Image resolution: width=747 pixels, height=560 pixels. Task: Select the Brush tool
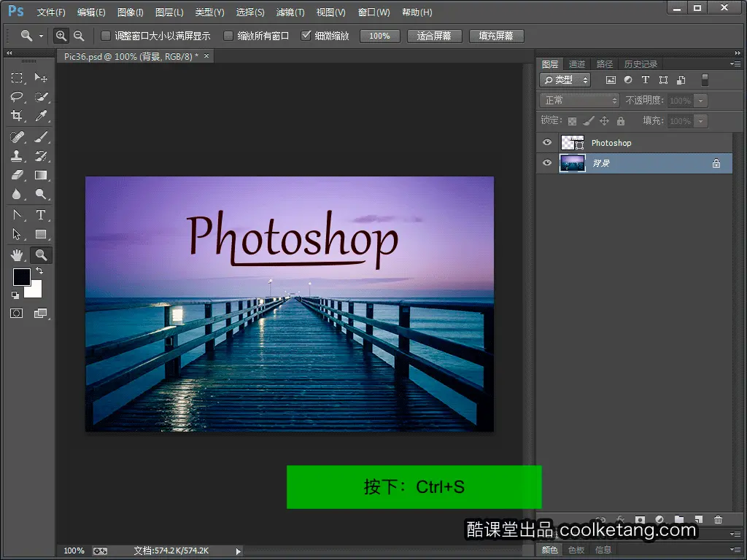pyautogui.click(x=41, y=137)
